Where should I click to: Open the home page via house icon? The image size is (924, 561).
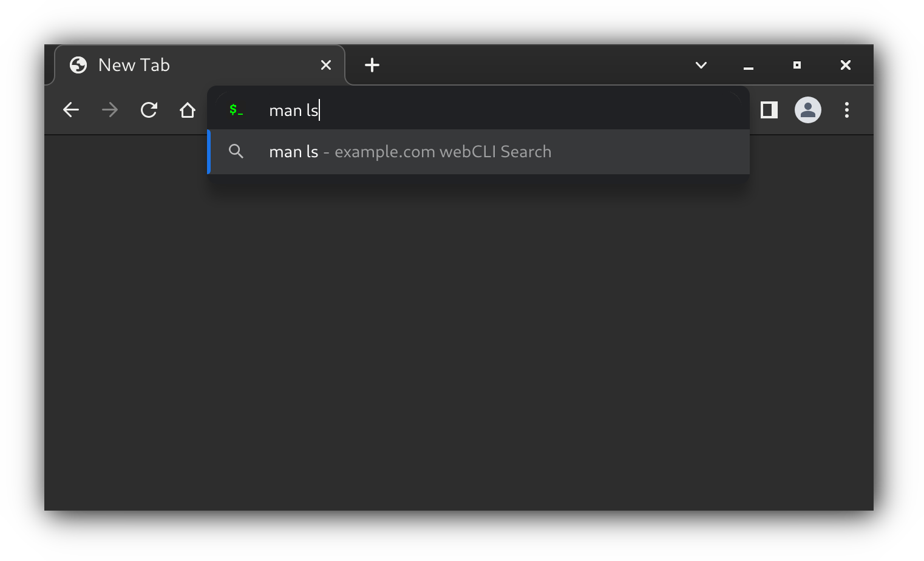(188, 110)
